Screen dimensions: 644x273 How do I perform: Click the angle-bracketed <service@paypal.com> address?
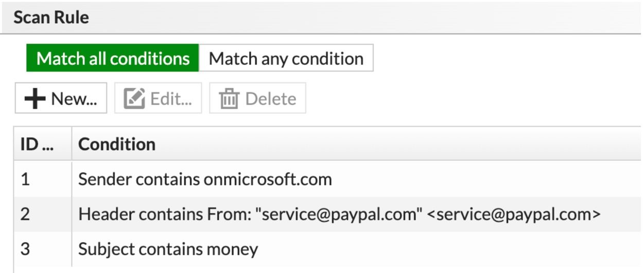(514, 214)
